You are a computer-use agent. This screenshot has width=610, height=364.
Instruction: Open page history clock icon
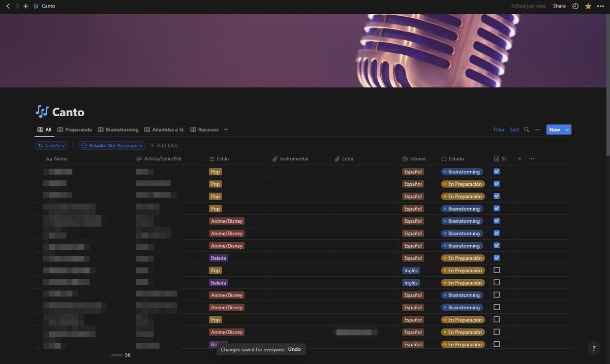click(x=575, y=6)
